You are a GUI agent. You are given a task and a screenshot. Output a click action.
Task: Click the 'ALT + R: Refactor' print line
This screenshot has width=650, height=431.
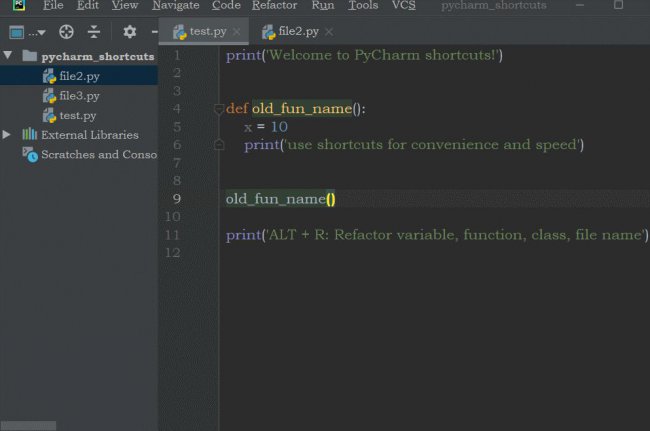pos(437,235)
